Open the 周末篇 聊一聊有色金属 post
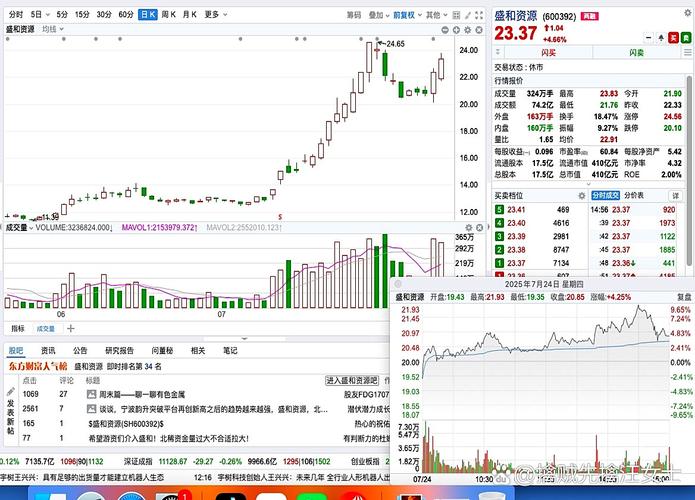Viewport: 695px width, 500px height. [138, 395]
